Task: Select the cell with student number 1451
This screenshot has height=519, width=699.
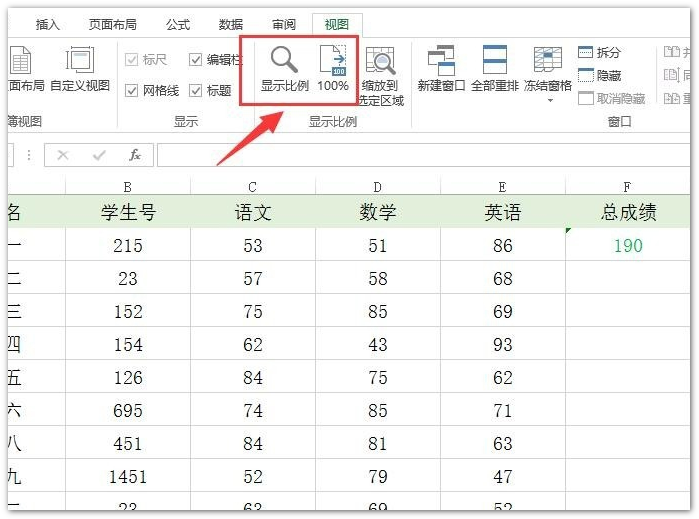Action: pyautogui.click(x=128, y=476)
